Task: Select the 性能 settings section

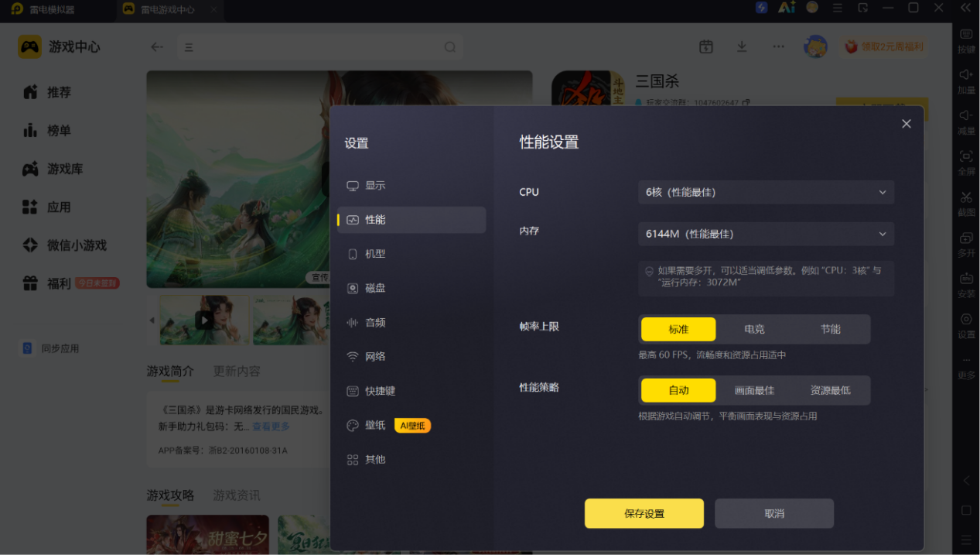Action: (x=411, y=220)
